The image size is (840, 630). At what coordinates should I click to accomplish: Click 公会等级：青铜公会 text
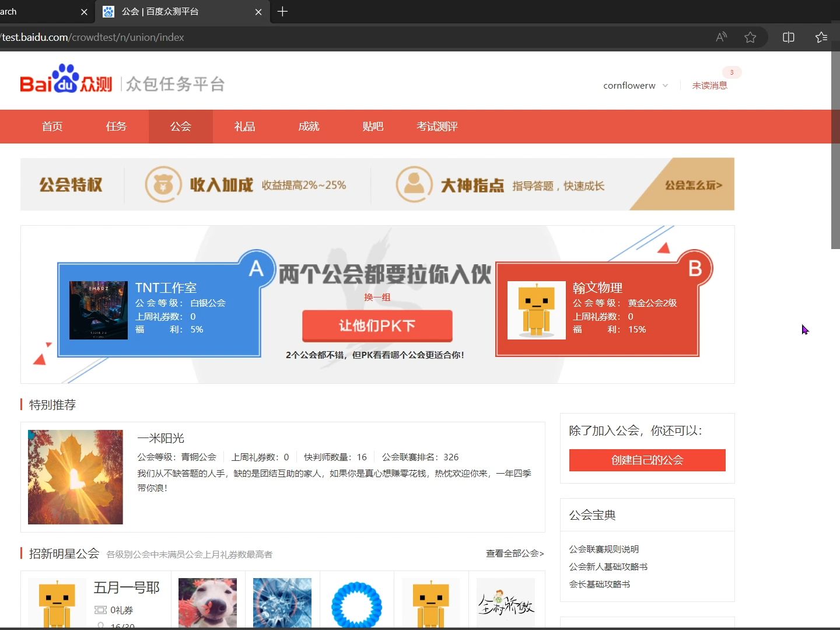coord(177,457)
